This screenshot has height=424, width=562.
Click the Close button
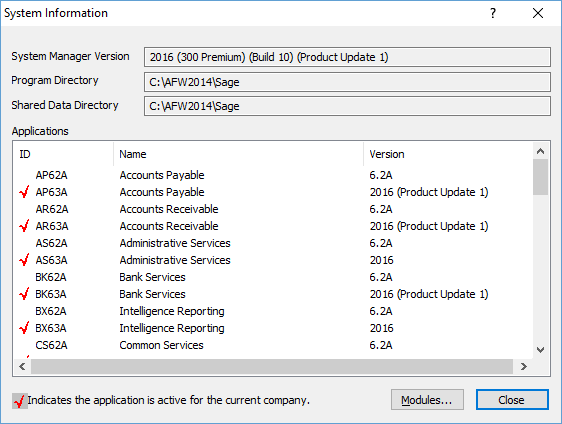tap(512, 400)
